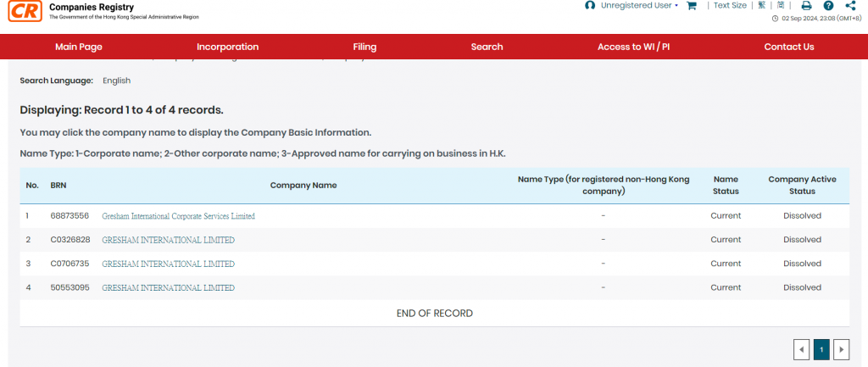Click the Displaying Record 1 to 4 heading

[x=122, y=110]
